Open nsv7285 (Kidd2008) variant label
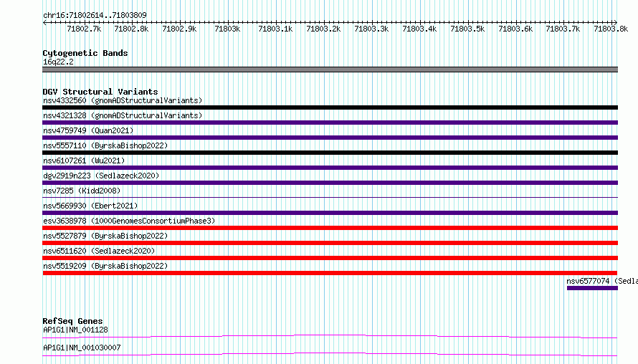This screenshot has width=638, height=364. 82,191
